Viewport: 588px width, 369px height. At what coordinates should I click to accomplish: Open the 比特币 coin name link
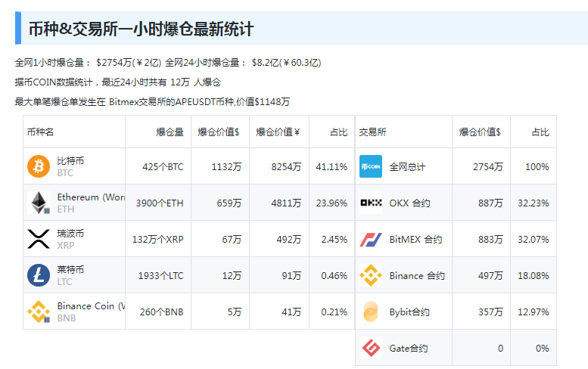click(70, 161)
